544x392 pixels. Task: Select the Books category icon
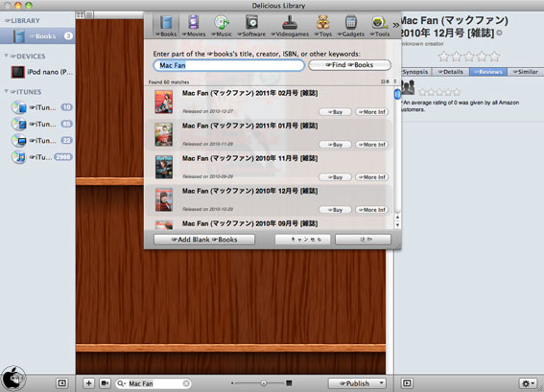point(166,25)
